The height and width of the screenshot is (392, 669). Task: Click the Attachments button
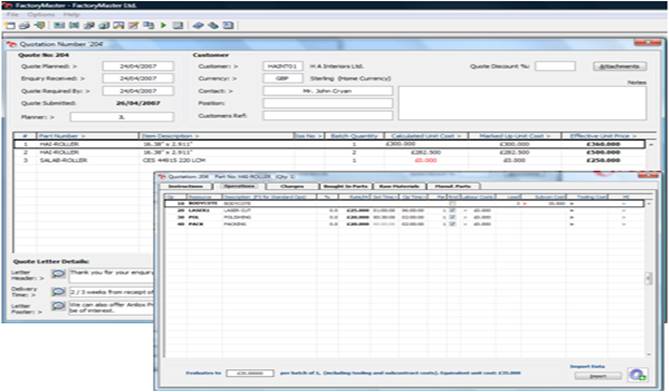pyautogui.click(x=620, y=67)
